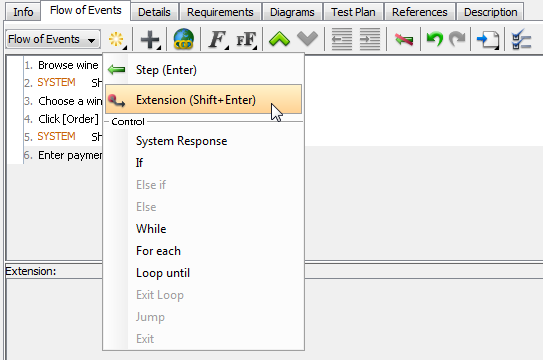Open the Diagrams tab
The height and width of the screenshot is (360, 543).
[x=292, y=12]
